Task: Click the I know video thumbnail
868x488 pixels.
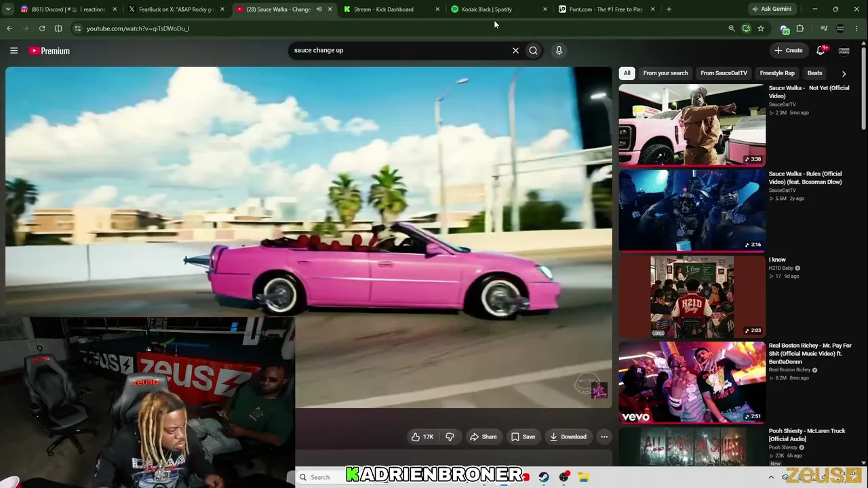Action: pos(692,297)
